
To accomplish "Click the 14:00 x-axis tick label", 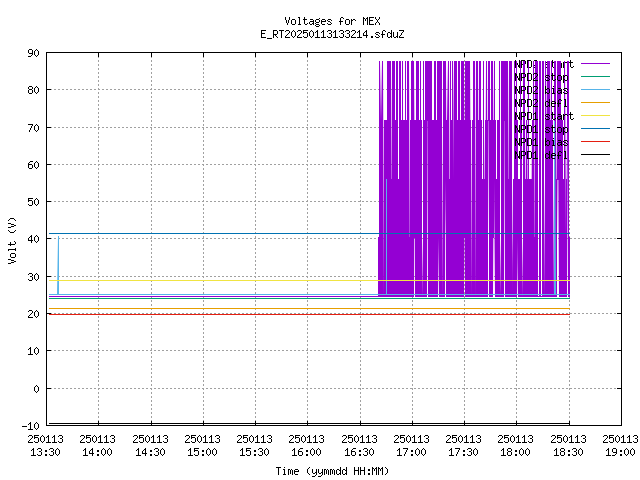I will [98, 446].
